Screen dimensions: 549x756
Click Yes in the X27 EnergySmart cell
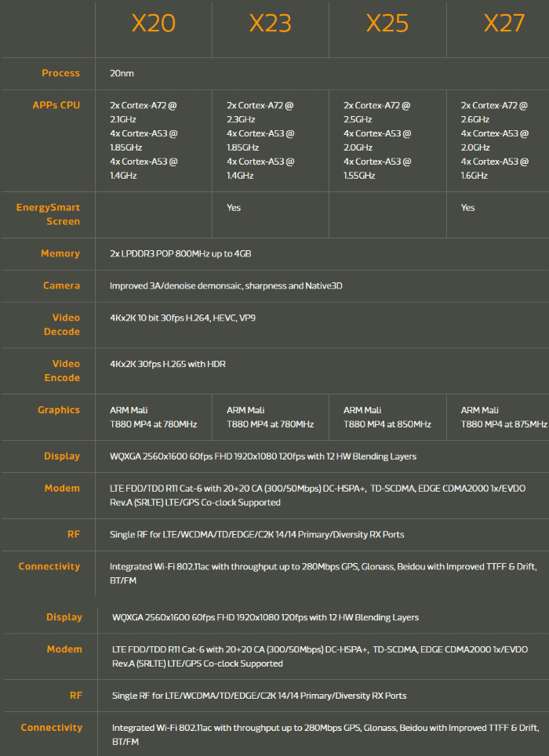(467, 208)
